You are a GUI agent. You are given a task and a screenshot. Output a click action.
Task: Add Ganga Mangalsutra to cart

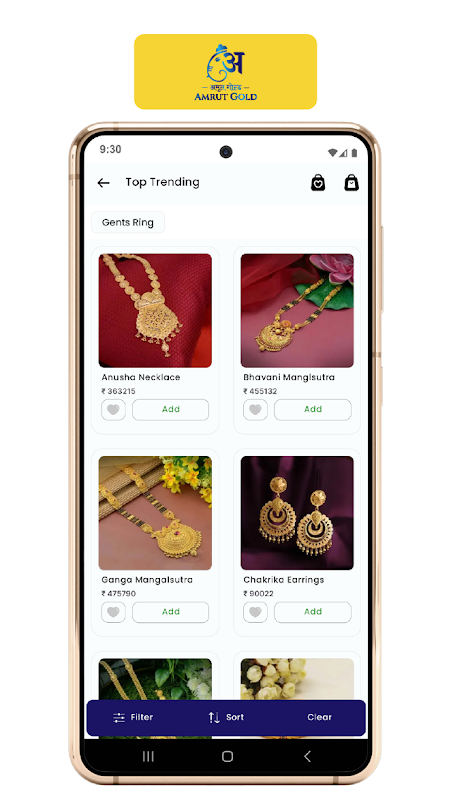[170, 612]
